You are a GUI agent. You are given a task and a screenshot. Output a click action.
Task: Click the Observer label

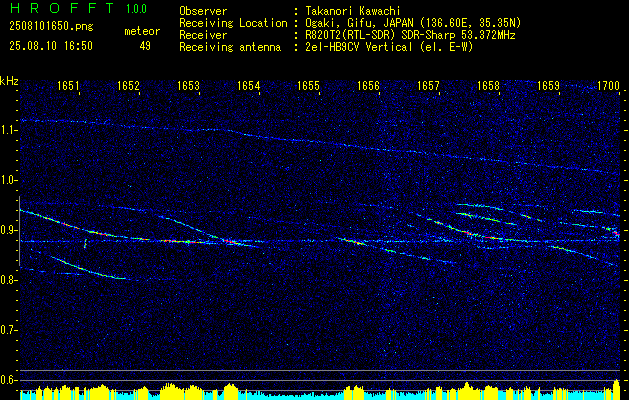203,11
